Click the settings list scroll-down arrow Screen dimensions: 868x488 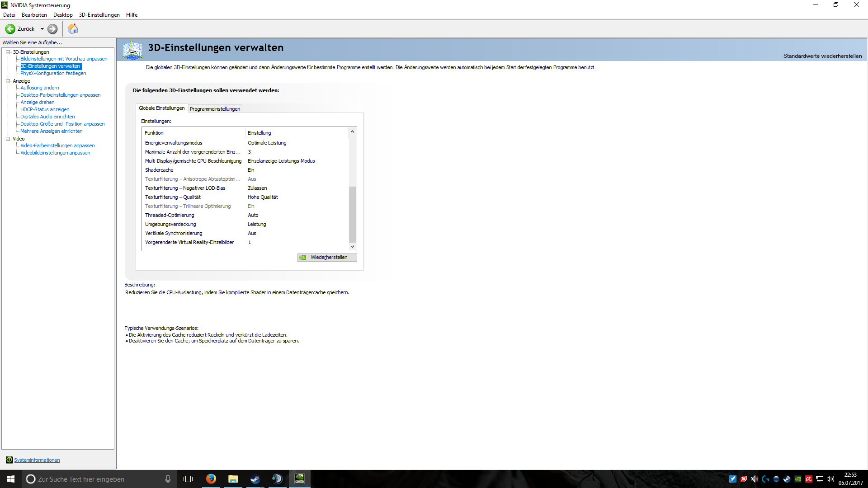[352, 247]
